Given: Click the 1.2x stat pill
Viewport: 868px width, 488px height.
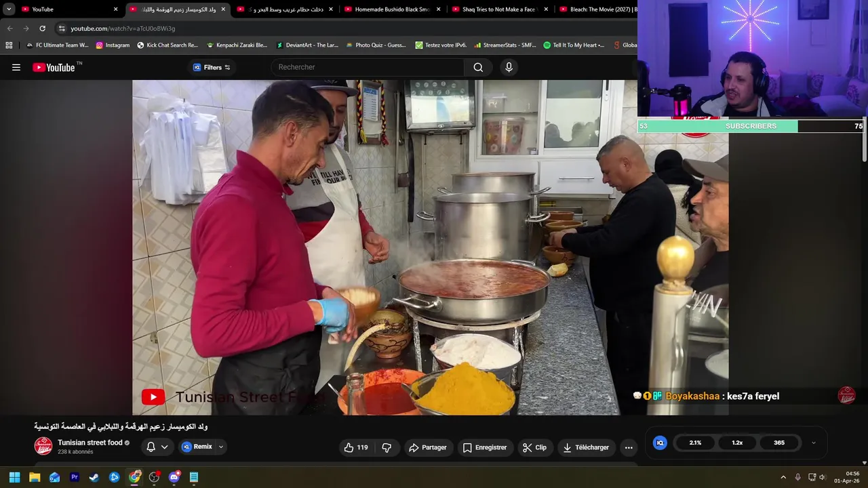Looking at the screenshot, I should point(737,443).
